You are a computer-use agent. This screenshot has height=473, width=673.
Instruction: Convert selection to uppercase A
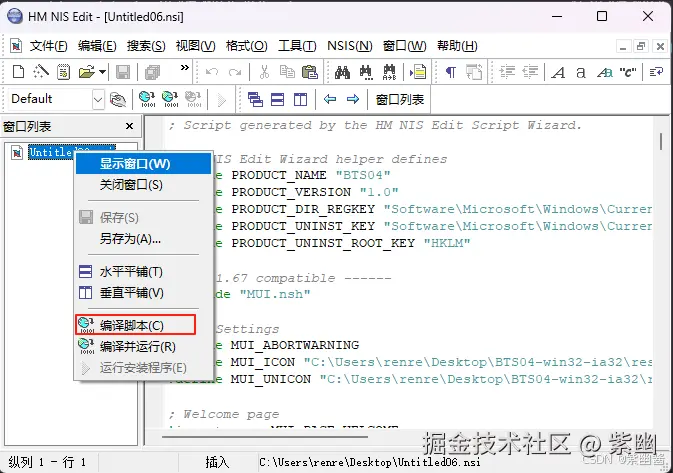(558, 73)
